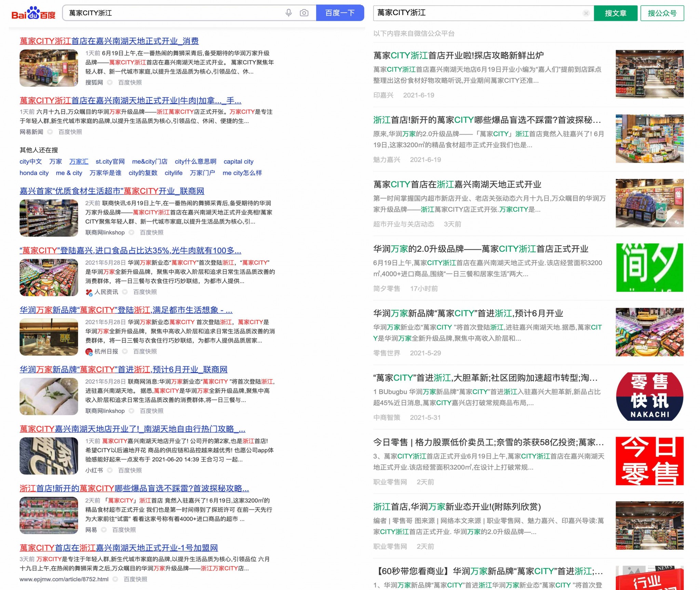Image resolution: width=700 pixels, height=590 pixels.
Task: Open result 萬家CITY嘉兴南湖天地店开业了
Action: [x=132, y=429]
